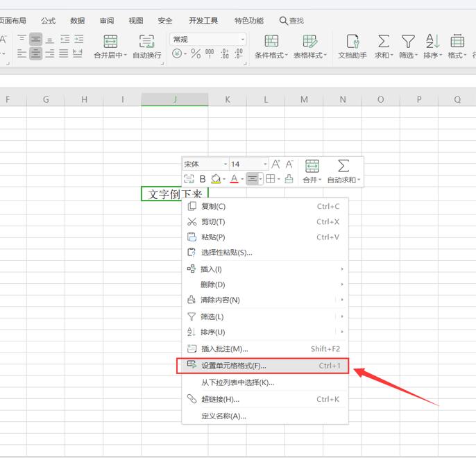The image size is (476, 458).
Task: Click the vertical middle align icon
Action: point(36,39)
